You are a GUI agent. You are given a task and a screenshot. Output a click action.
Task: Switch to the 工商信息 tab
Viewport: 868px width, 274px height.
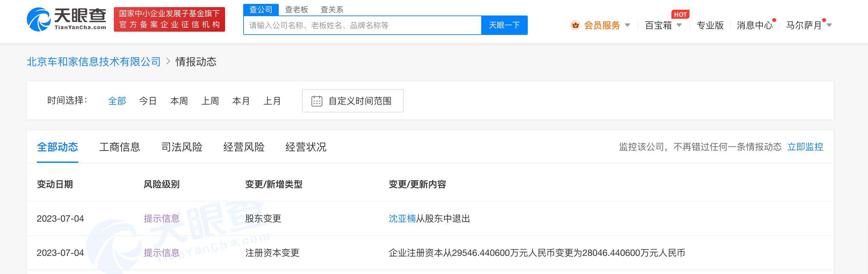119,147
